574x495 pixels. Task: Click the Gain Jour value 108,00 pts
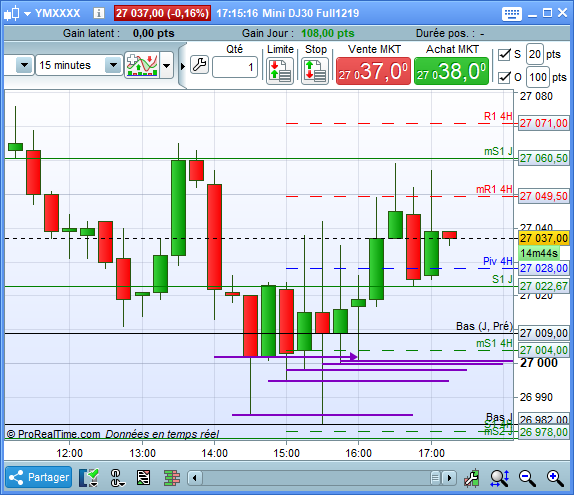(x=328, y=33)
